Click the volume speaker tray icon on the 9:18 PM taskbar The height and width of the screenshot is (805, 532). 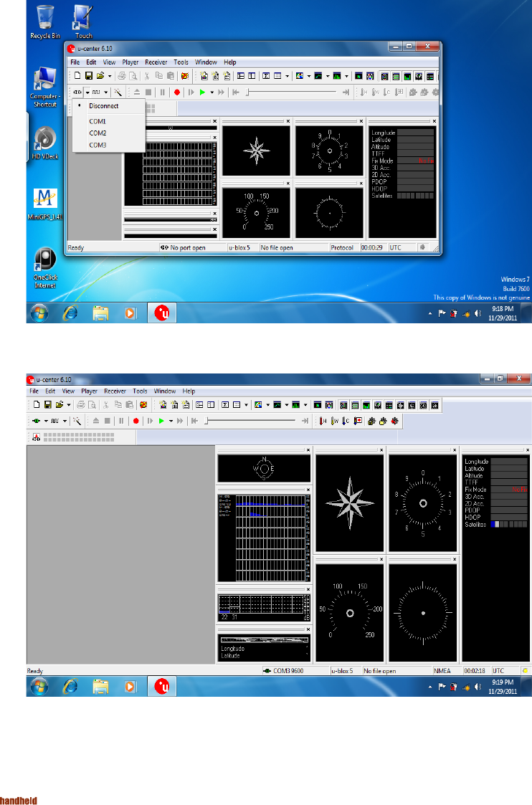(478, 313)
